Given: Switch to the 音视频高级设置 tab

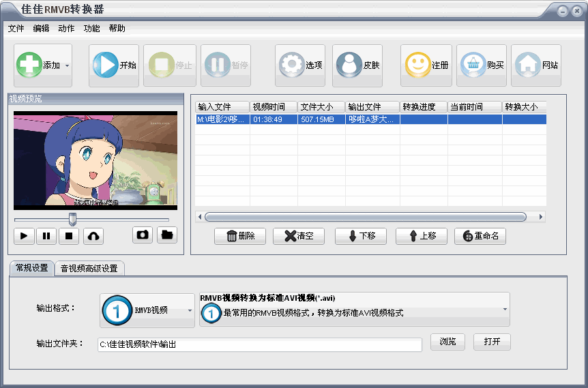Looking at the screenshot, I should [x=89, y=269].
